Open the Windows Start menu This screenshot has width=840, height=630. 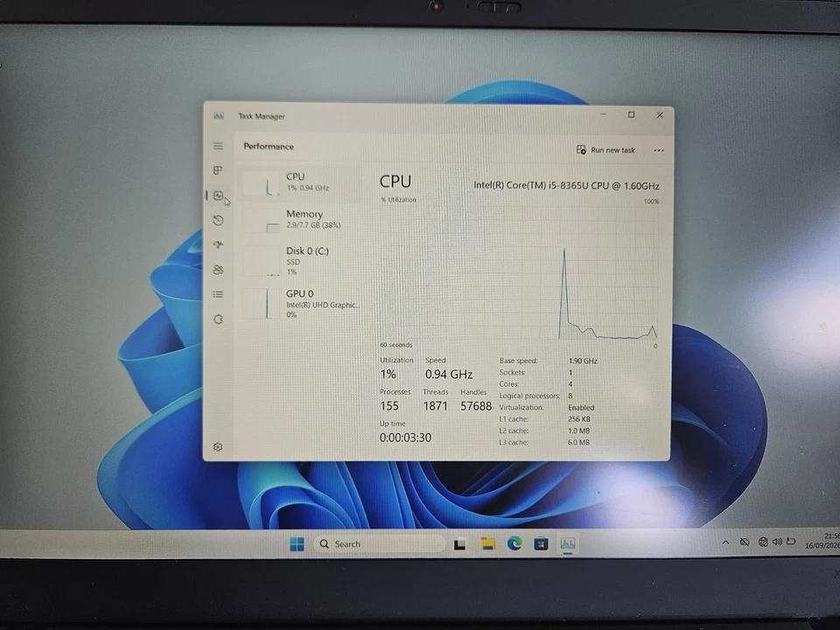(297, 543)
